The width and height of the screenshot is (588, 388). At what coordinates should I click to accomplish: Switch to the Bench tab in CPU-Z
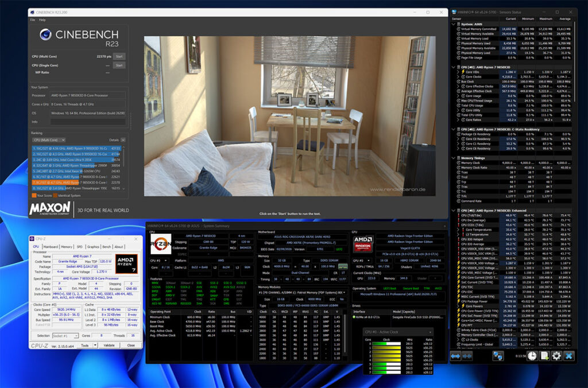pyautogui.click(x=107, y=247)
